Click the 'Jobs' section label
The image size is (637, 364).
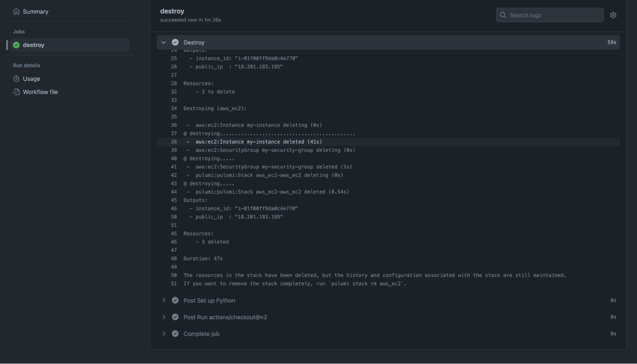[19, 32]
